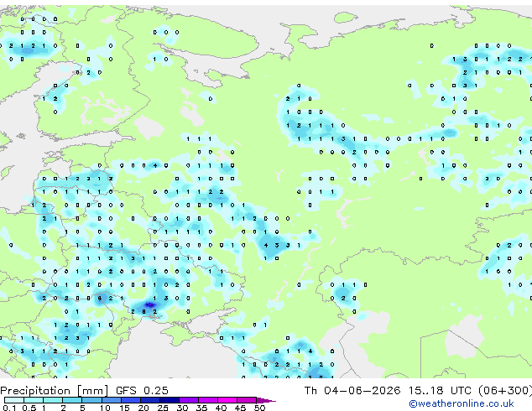This screenshot has width=532, height=411.
Task: Click the 25–30 mm dark navy swatch
Action: tap(170, 400)
